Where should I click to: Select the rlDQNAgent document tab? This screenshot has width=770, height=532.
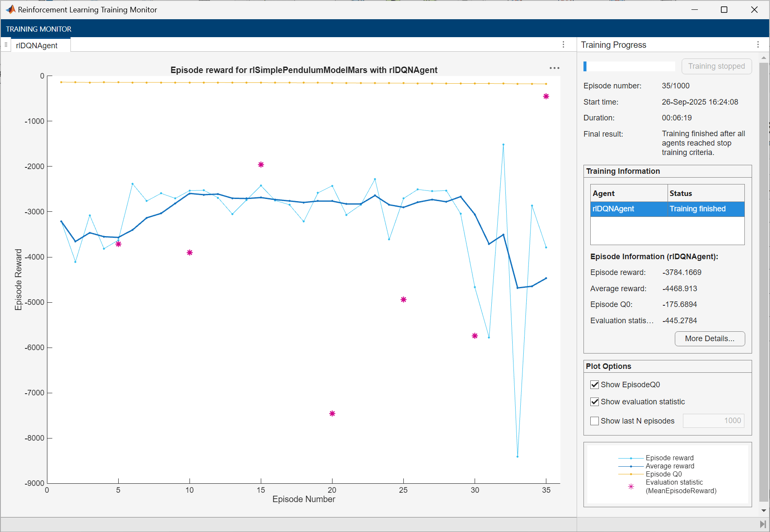[37, 46]
